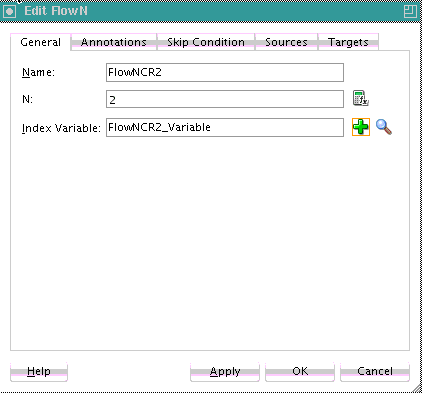Click the Index Variable: label
Viewport: 422px width, 393px height.
point(61,128)
